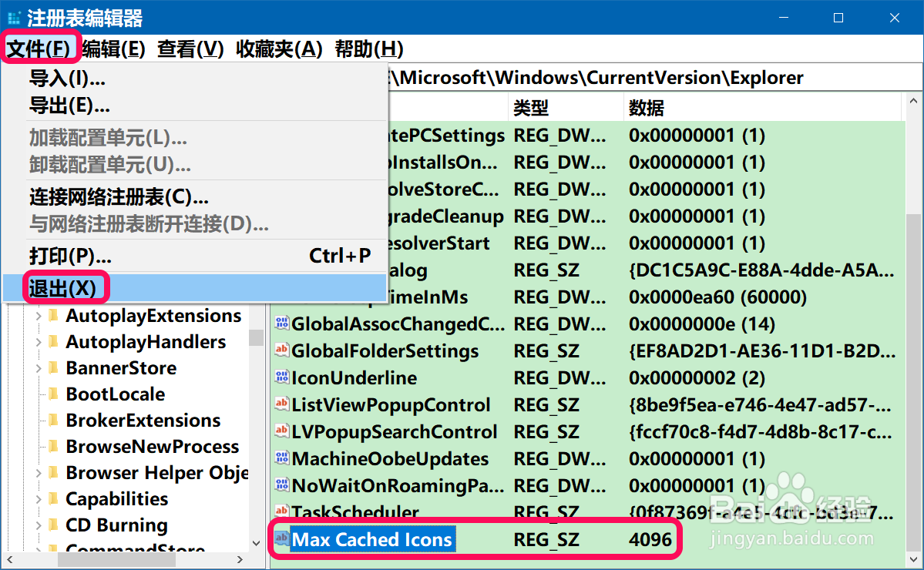Select the IconUnderline value name

(x=354, y=377)
